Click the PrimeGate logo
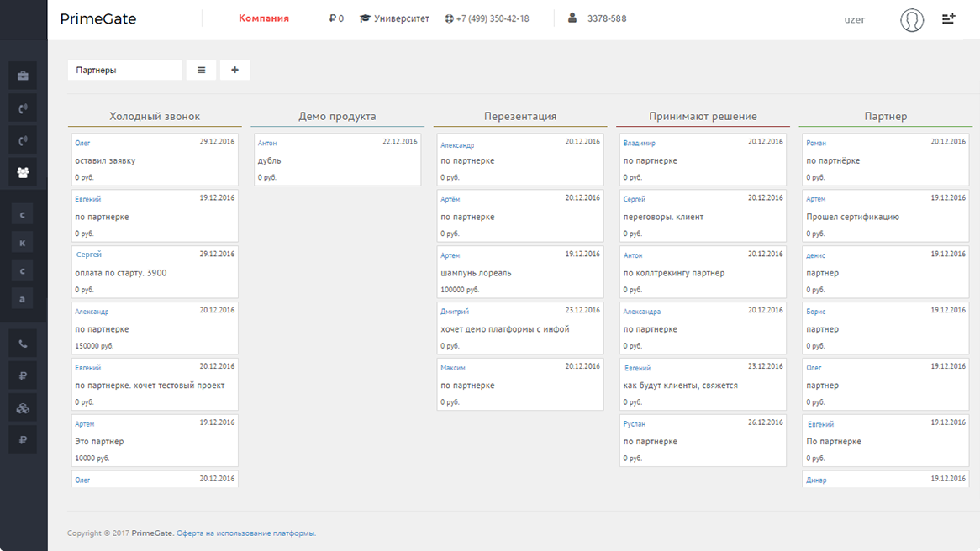The height and width of the screenshot is (551, 980). [x=98, y=19]
